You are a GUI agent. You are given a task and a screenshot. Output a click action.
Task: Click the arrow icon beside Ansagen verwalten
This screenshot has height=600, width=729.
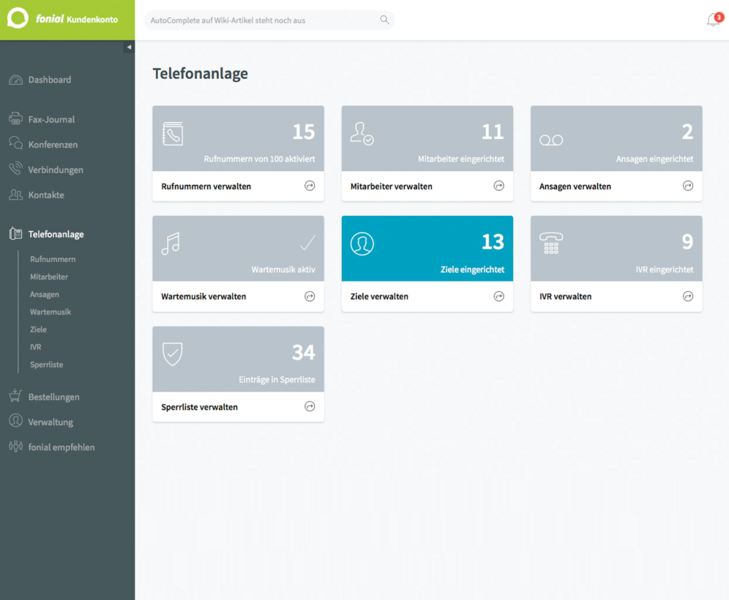tap(688, 186)
